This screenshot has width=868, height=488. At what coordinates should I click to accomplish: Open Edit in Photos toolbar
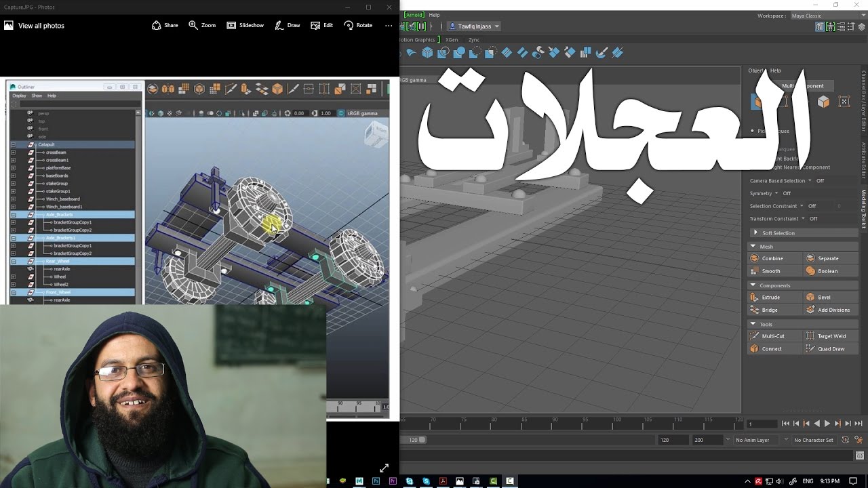click(x=321, y=25)
